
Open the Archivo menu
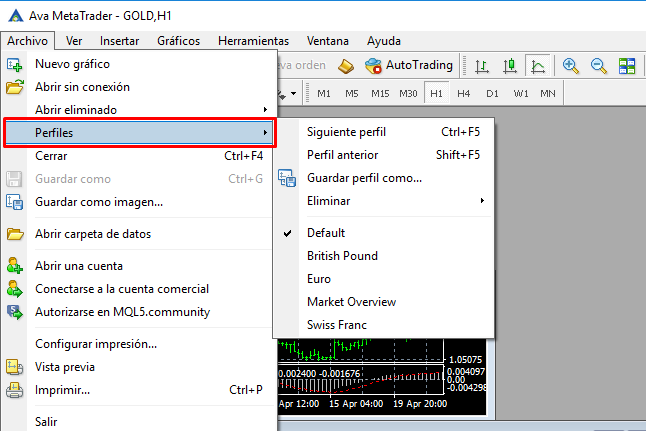click(27, 41)
